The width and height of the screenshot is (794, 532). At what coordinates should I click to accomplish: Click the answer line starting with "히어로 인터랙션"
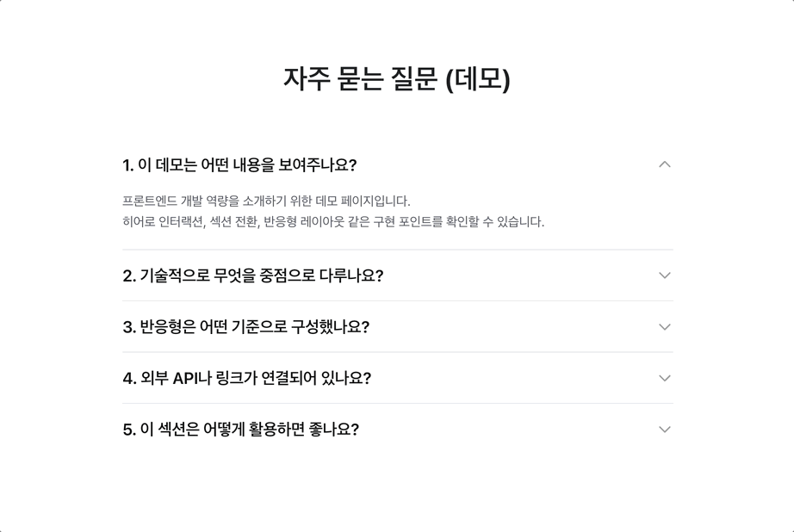(x=333, y=221)
